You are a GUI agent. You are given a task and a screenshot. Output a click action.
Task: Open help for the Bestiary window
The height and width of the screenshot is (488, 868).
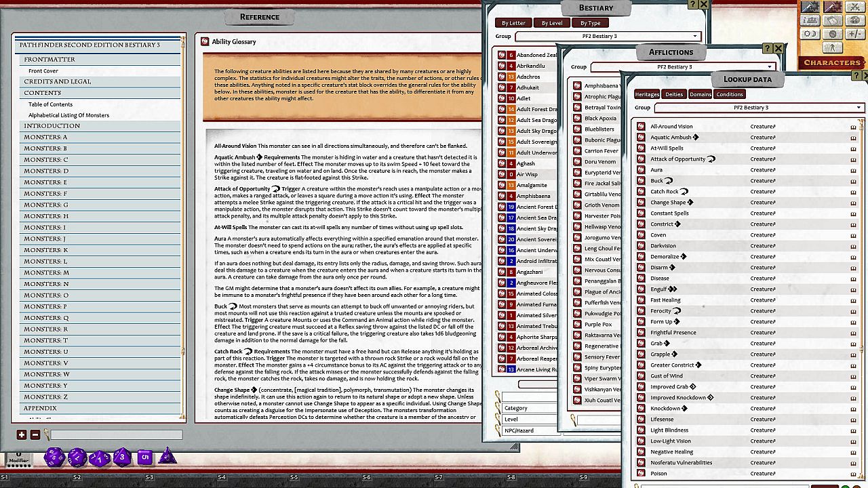692,5
